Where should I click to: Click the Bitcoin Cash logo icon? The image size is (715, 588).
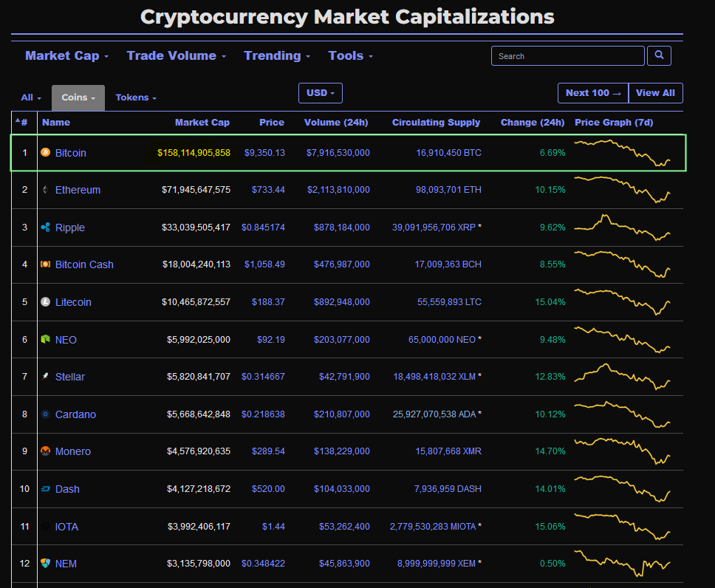click(x=46, y=264)
